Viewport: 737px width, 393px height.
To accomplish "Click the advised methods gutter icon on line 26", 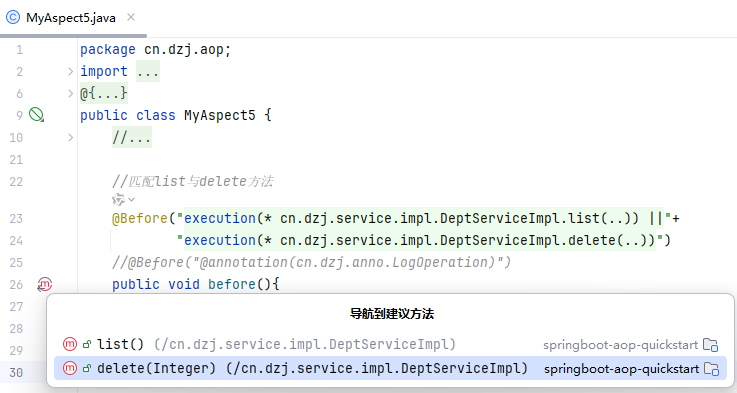I will [44, 284].
